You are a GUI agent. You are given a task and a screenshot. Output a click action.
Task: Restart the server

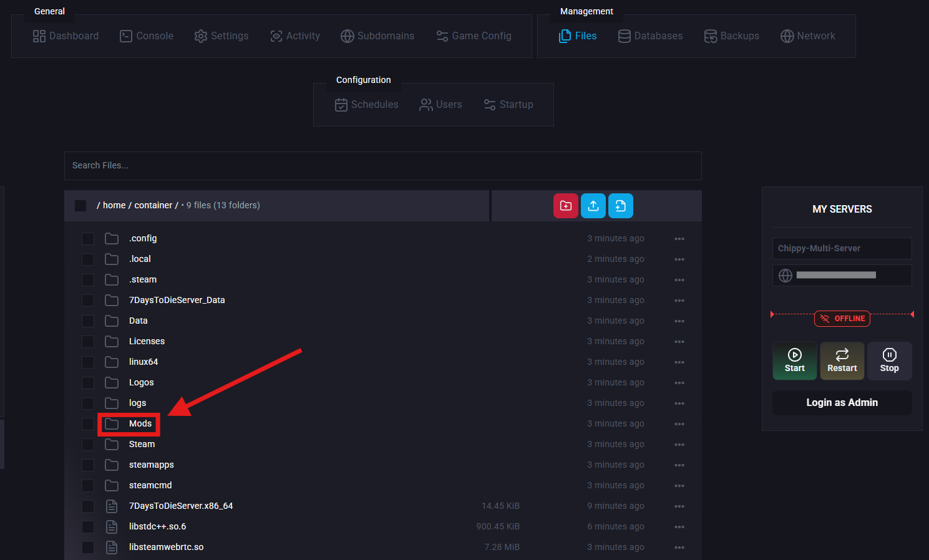click(x=842, y=361)
